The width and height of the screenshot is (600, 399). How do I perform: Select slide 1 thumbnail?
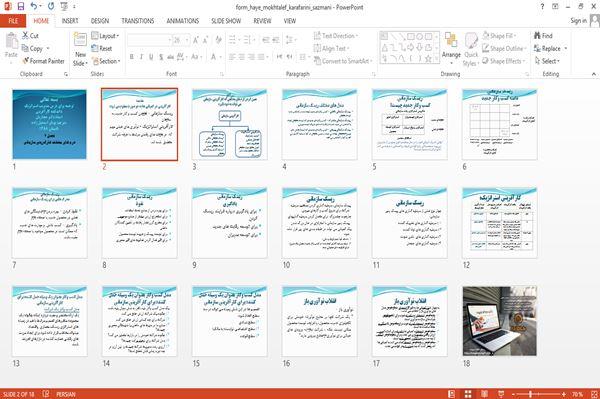click(x=49, y=124)
